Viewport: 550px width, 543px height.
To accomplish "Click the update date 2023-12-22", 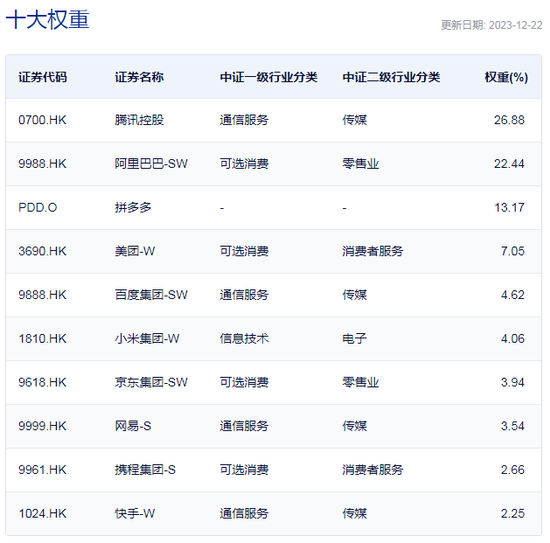I will [516, 25].
